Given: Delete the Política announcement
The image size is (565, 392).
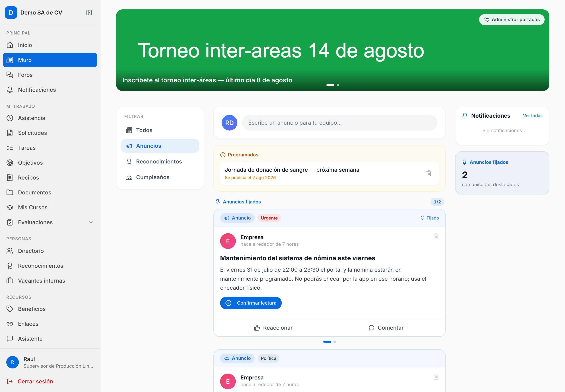Looking at the screenshot, I should [x=436, y=377].
